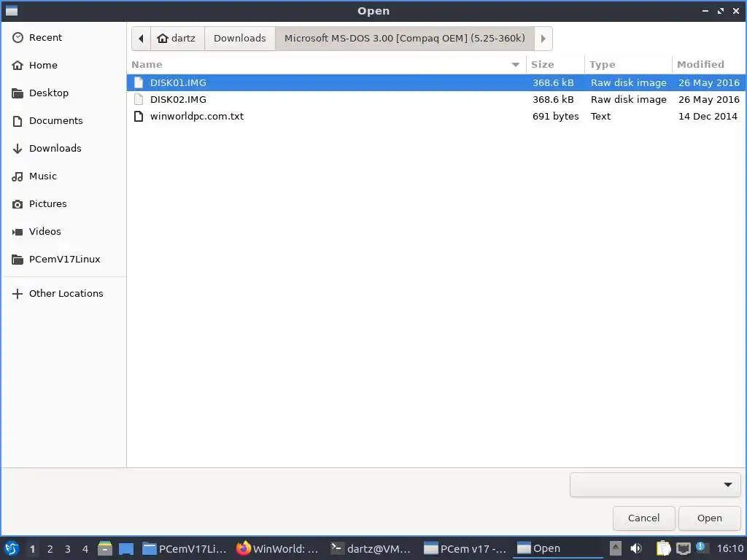
Task: Click update notification tray icon
Action: tap(701, 547)
